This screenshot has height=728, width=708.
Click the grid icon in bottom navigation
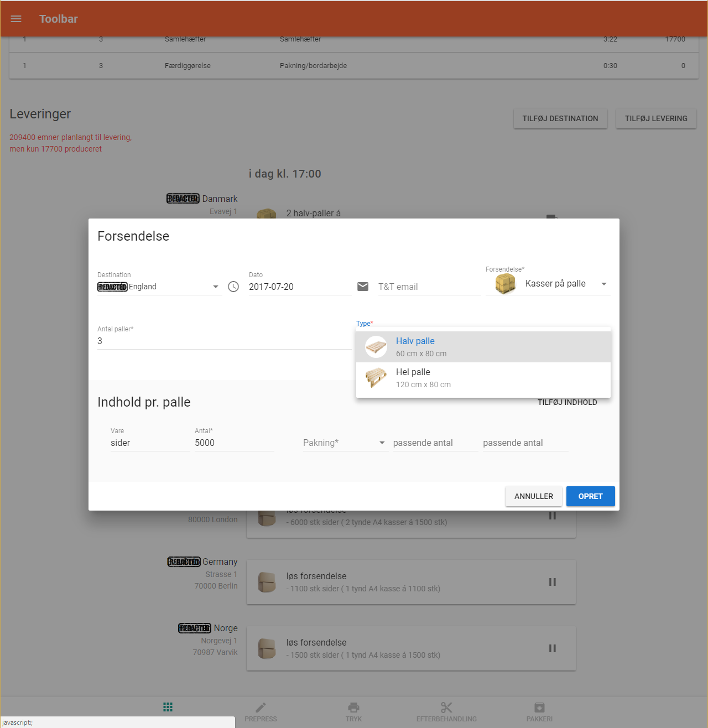168,707
